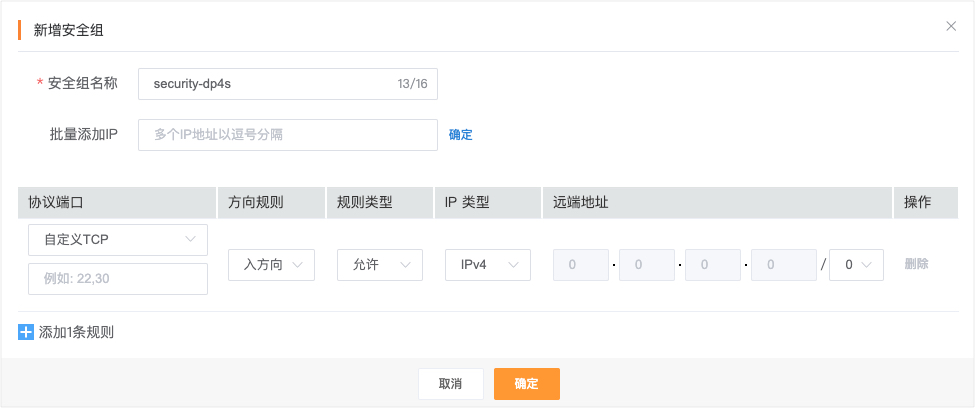Expand the 入方向 direction dropdown
This screenshot has height=408, width=975.
272,265
